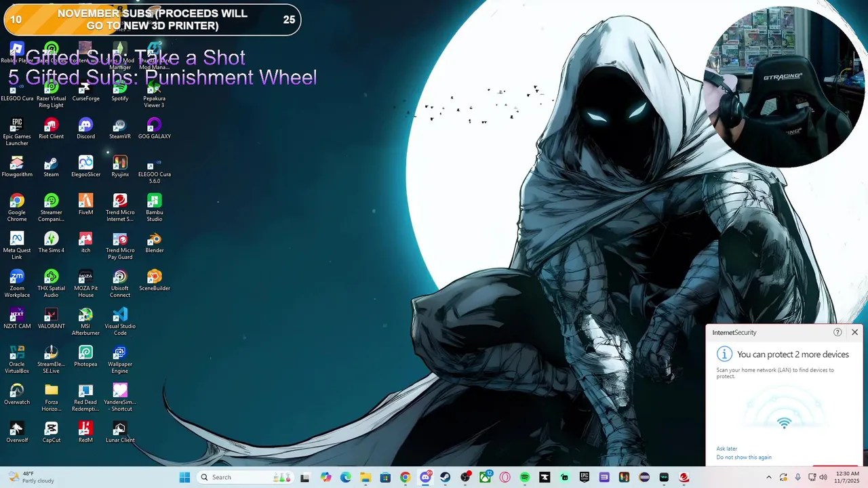Screen dimensions: 868x488
Task: Open Trend Micro Internet Security desktop icon
Action: [120, 208]
